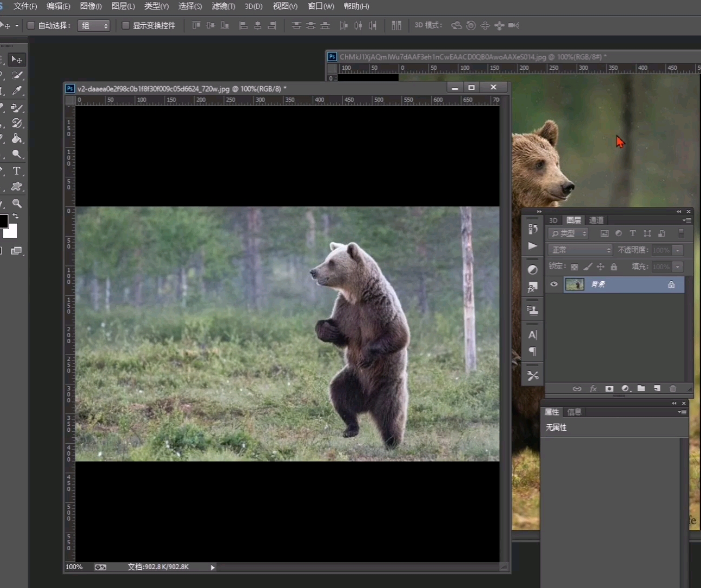Choose the Custom Shape tool

tap(17, 186)
